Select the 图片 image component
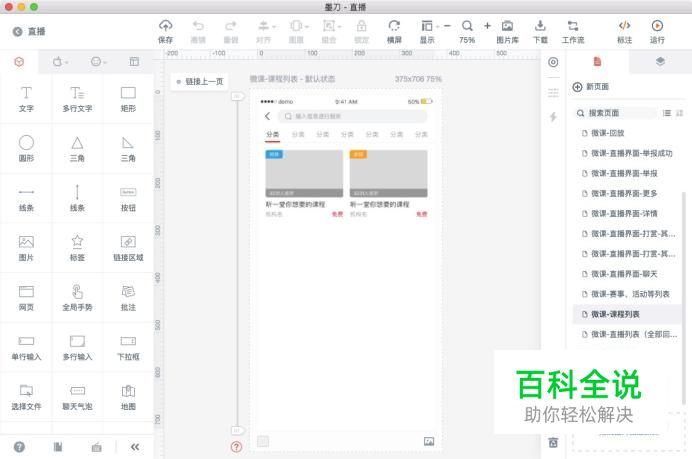Viewport: 692px width, 459px height. click(x=26, y=248)
